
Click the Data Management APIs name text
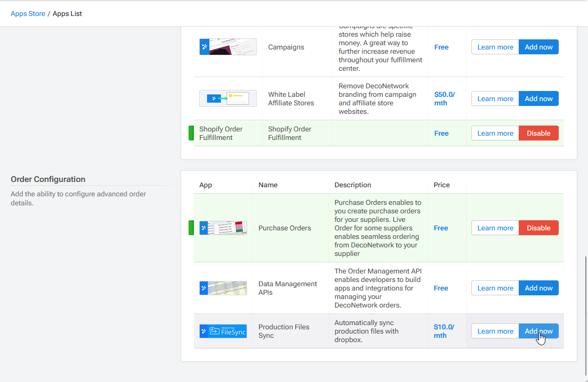click(x=287, y=288)
